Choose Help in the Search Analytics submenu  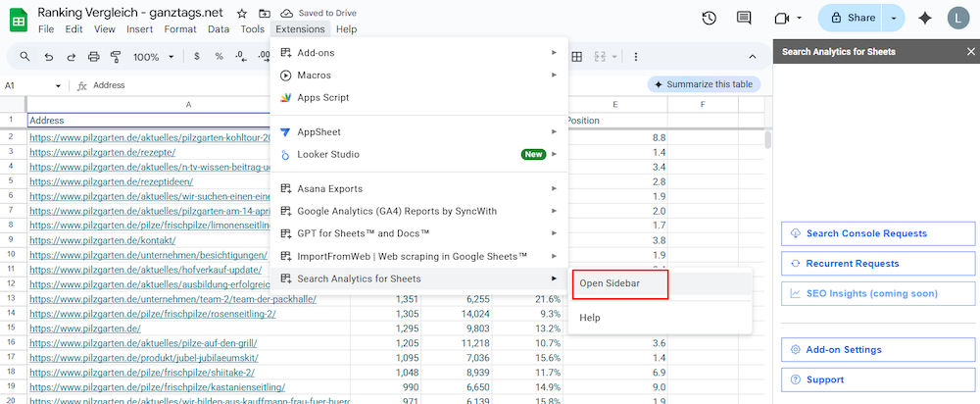point(660,318)
